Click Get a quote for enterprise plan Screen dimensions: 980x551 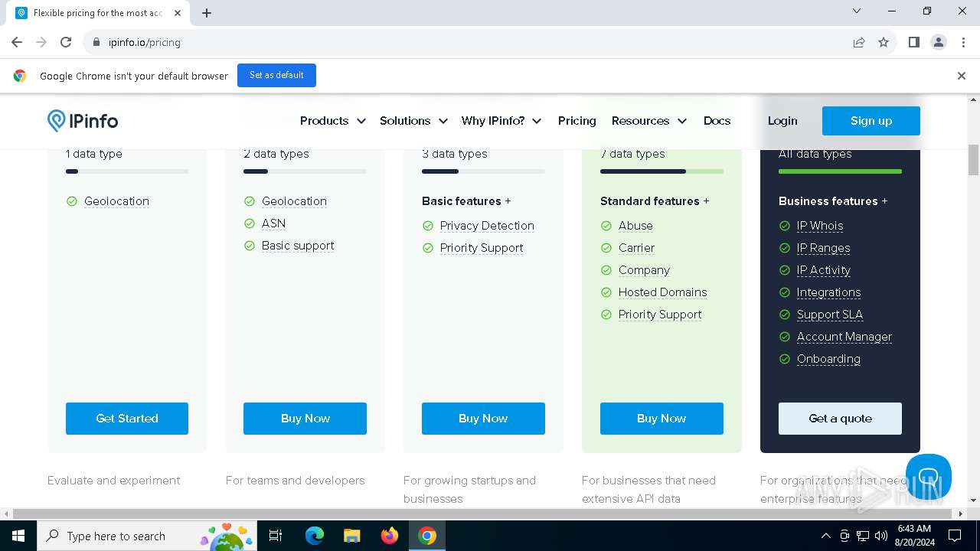840,419
